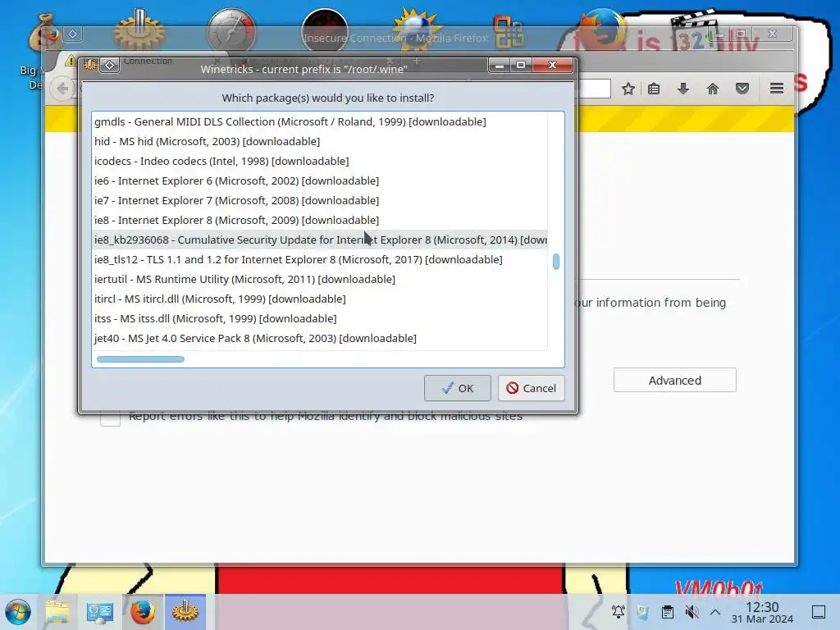This screenshot has height=630, width=840.
Task: Select itss - MS itss.dll row
Action: click(320, 319)
